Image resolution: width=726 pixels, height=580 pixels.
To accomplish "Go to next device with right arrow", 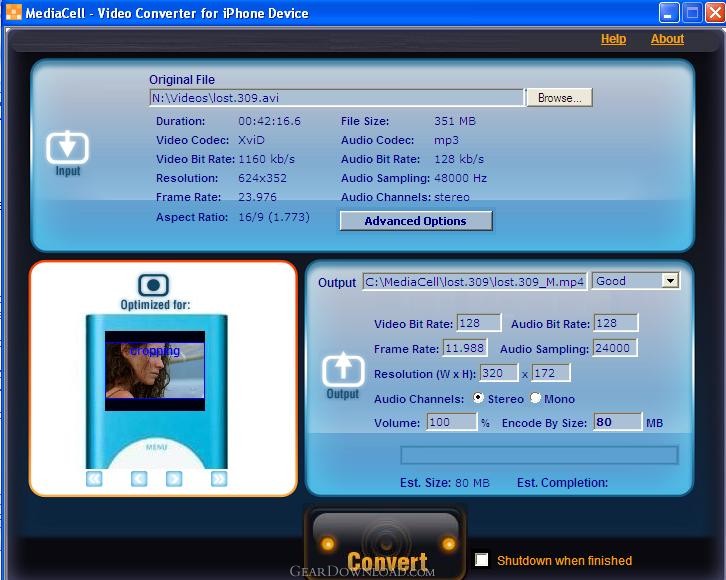I will pyautogui.click(x=174, y=478).
